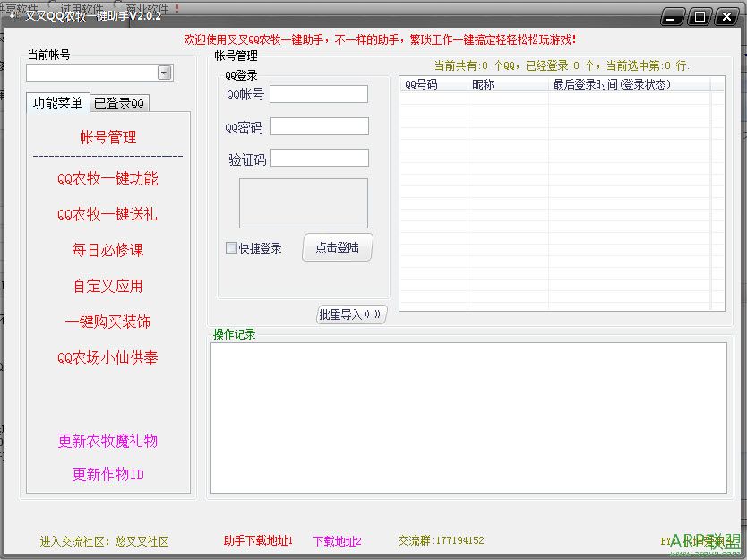Open the 自定义应用 function
This screenshot has height=560, width=747.
click(108, 286)
